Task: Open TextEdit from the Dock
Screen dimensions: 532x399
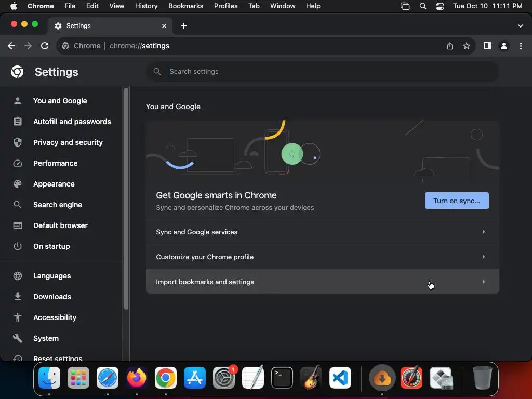Action: click(x=253, y=378)
